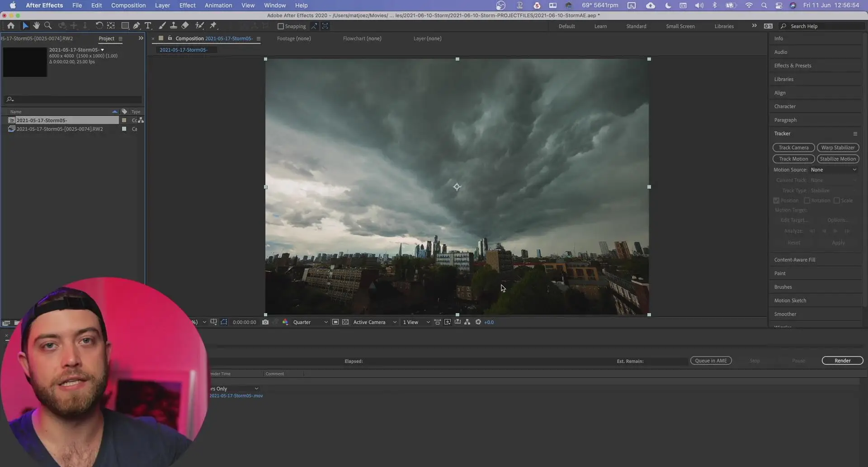Select the Pen tool
The width and height of the screenshot is (868, 467).
137,26
